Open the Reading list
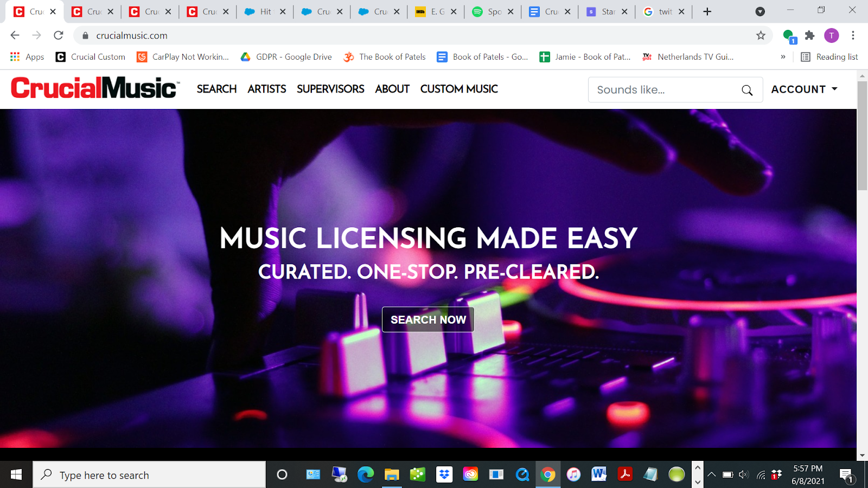Image resolution: width=868 pixels, height=488 pixels. click(x=829, y=57)
